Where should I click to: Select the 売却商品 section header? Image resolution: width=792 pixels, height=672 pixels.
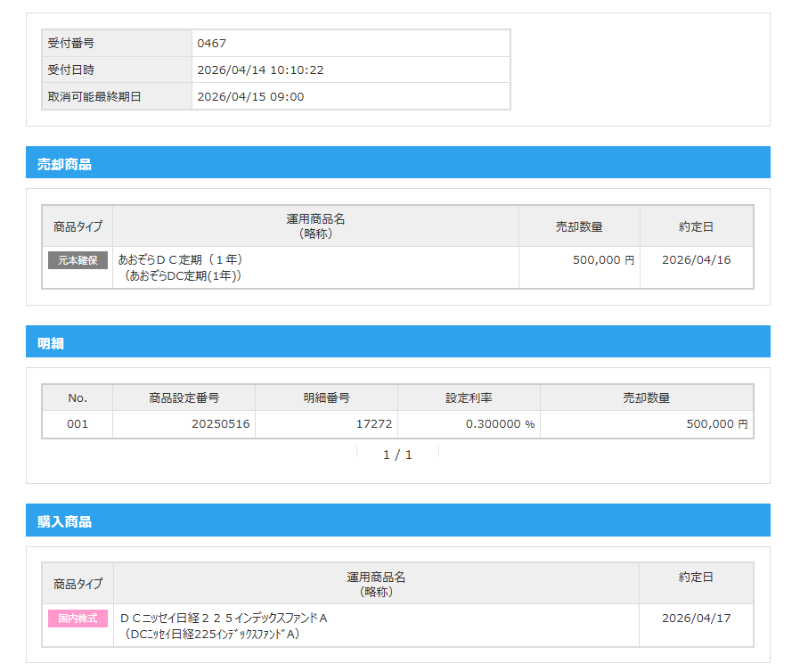(x=64, y=164)
